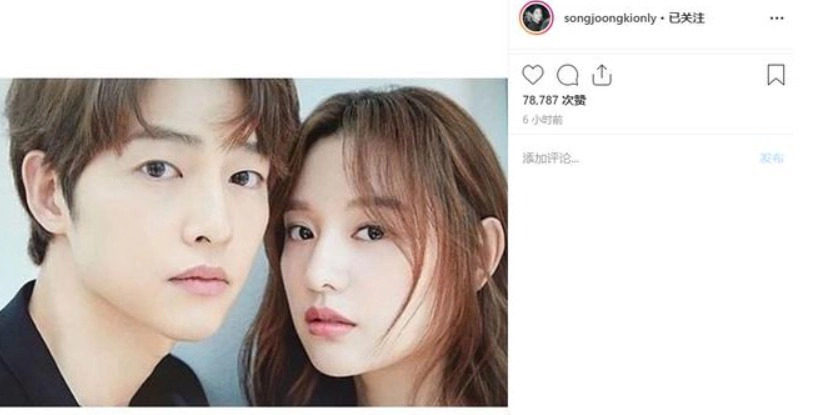Image resolution: width=815 pixels, height=415 pixels.
Task: View the story ring around profile picture
Action: click(x=536, y=18)
